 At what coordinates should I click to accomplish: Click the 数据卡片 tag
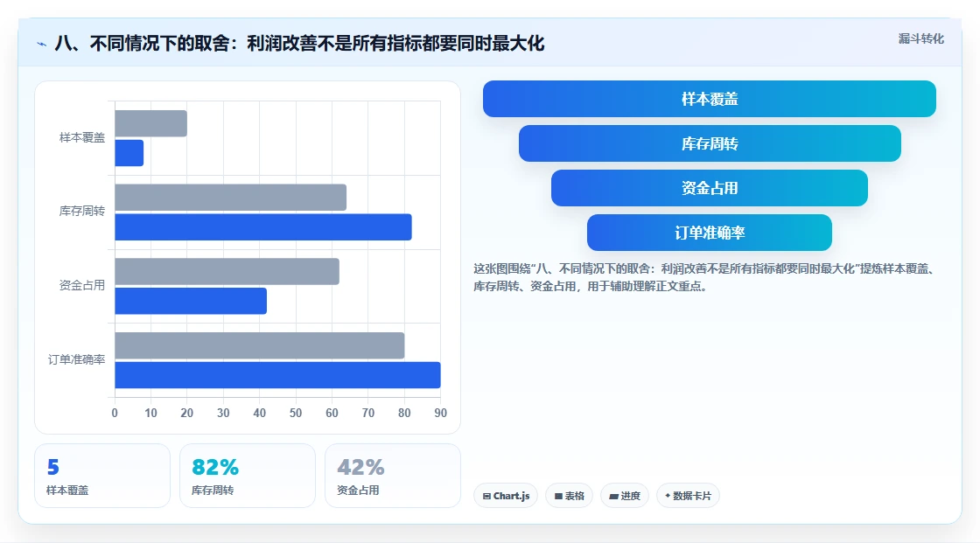pyautogui.click(x=688, y=496)
